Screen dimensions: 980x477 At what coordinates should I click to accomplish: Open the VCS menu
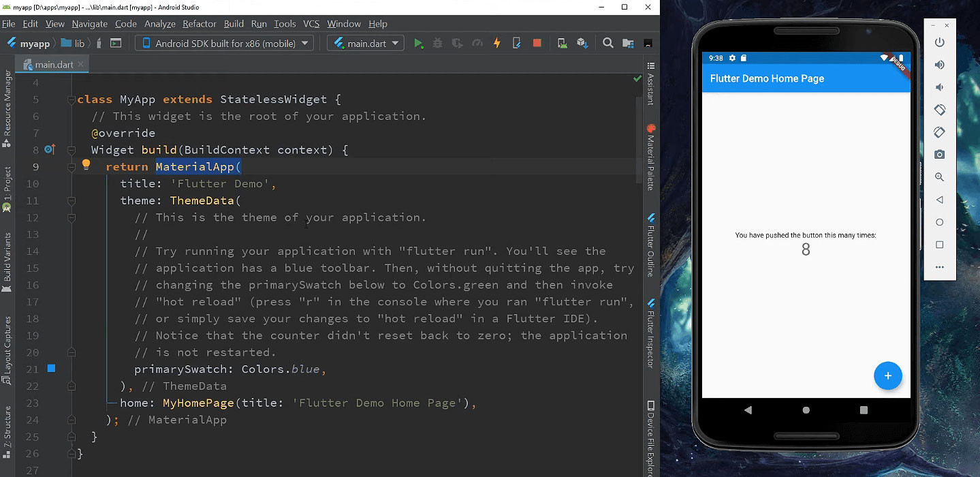(311, 23)
